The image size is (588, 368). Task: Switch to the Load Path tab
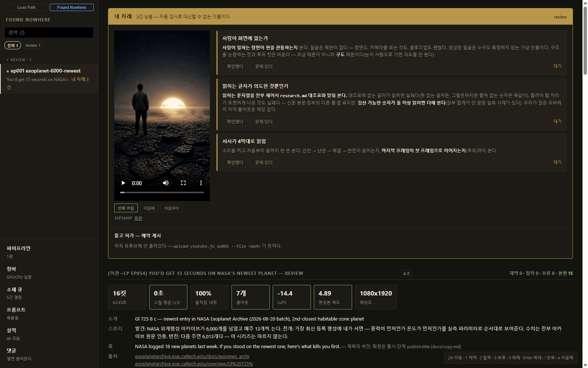pyautogui.click(x=26, y=7)
